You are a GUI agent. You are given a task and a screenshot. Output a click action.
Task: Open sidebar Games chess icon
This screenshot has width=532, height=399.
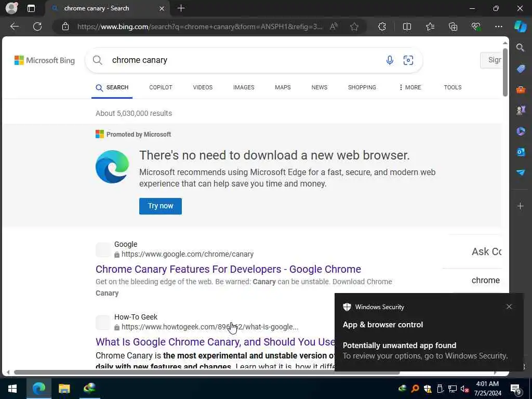[521, 110]
